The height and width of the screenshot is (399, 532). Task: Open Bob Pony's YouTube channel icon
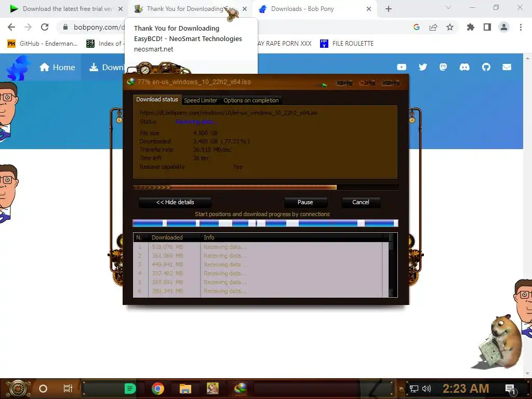pos(402,67)
